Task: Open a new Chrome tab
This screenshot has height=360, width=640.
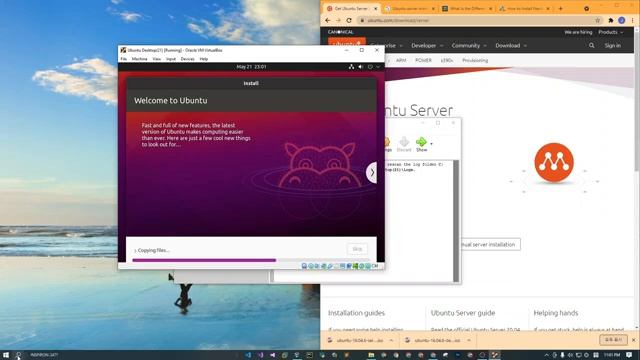Action: [560, 9]
